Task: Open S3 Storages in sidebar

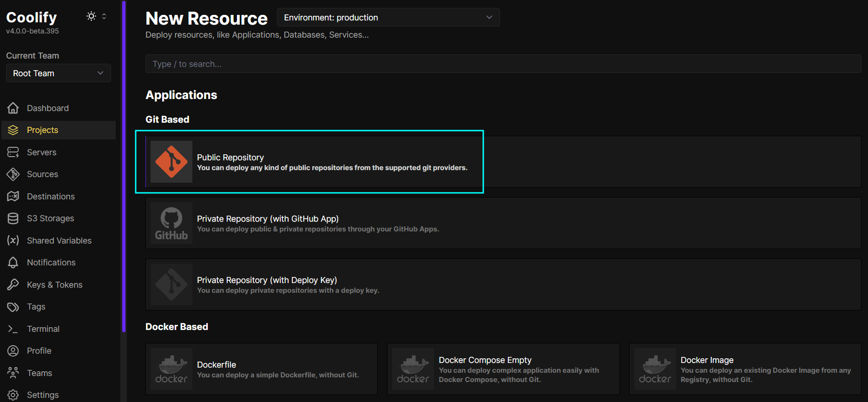Action: click(x=59, y=218)
